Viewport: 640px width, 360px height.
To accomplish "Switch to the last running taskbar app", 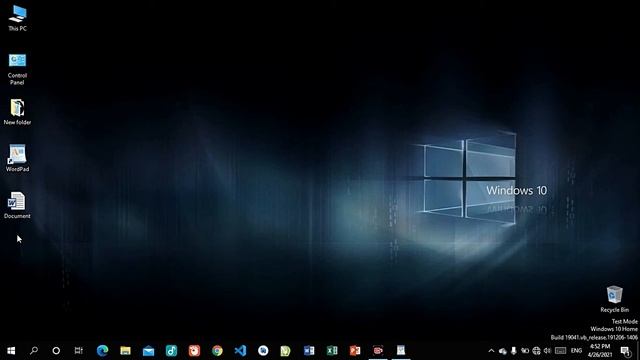I will tap(401, 350).
